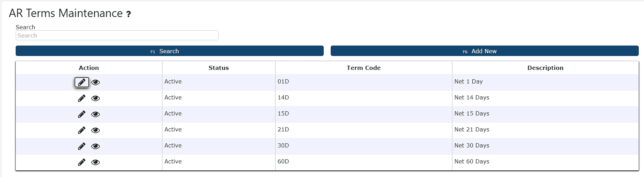The image size is (644, 177).
Task: Focus the Search text field
Action: [117, 35]
